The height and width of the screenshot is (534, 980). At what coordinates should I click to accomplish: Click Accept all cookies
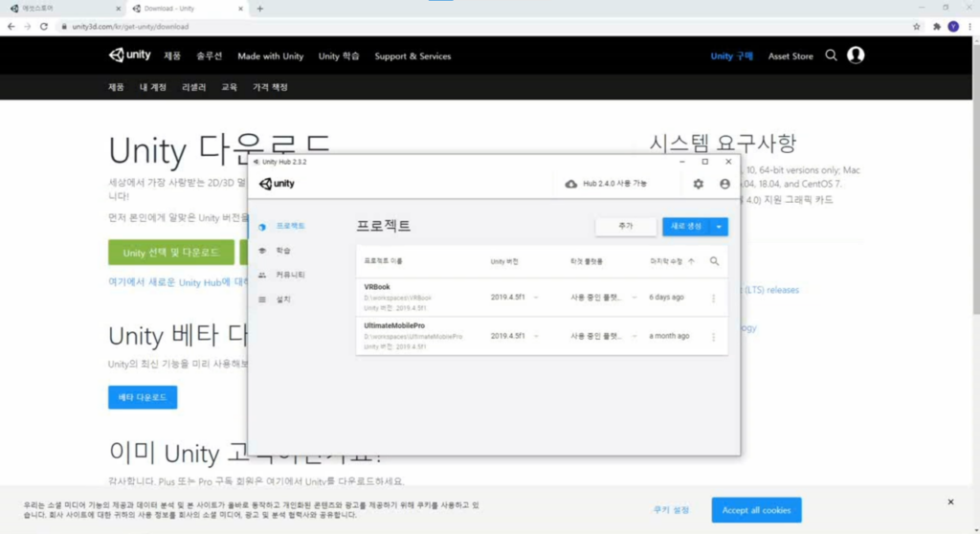(756, 510)
